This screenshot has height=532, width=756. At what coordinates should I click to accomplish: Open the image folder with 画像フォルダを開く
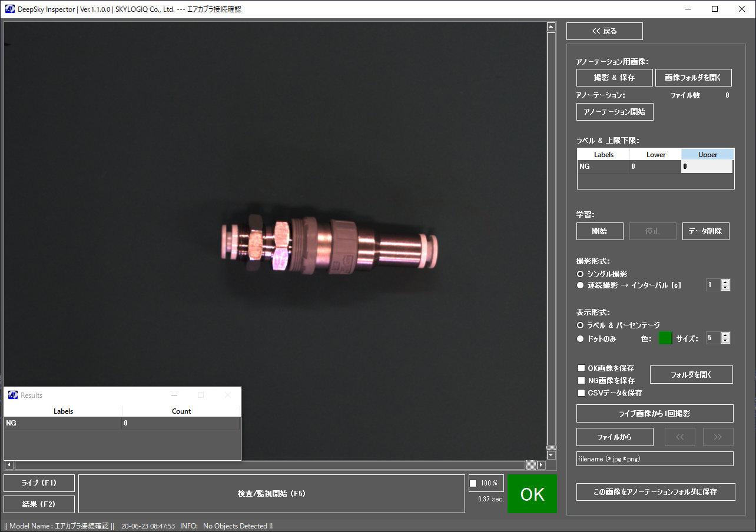(x=694, y=78)
